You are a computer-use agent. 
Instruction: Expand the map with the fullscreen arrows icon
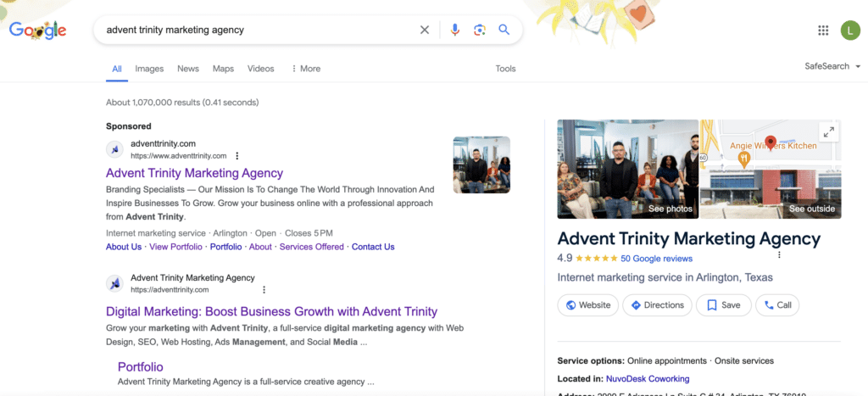coord(829,131)
